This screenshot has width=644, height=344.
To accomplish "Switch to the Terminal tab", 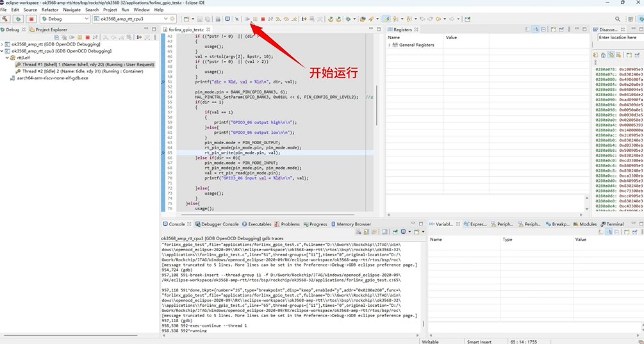I will tap(612, 224).
